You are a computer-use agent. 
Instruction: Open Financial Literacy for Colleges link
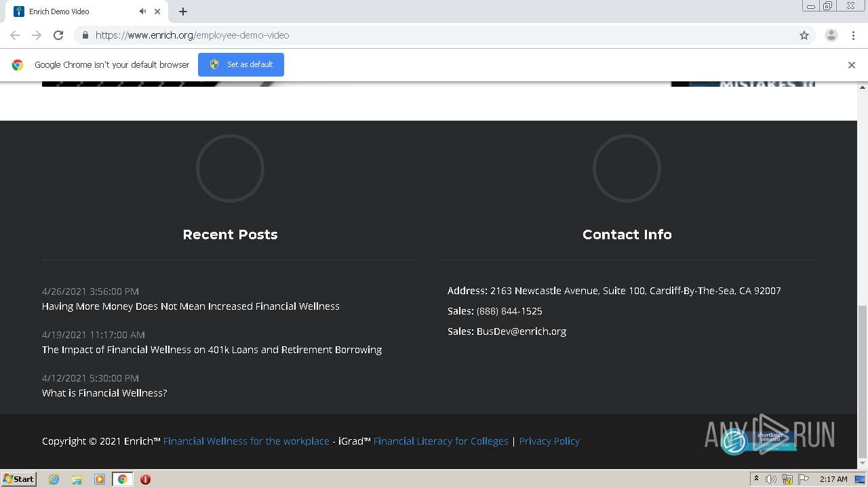point(441,441)
